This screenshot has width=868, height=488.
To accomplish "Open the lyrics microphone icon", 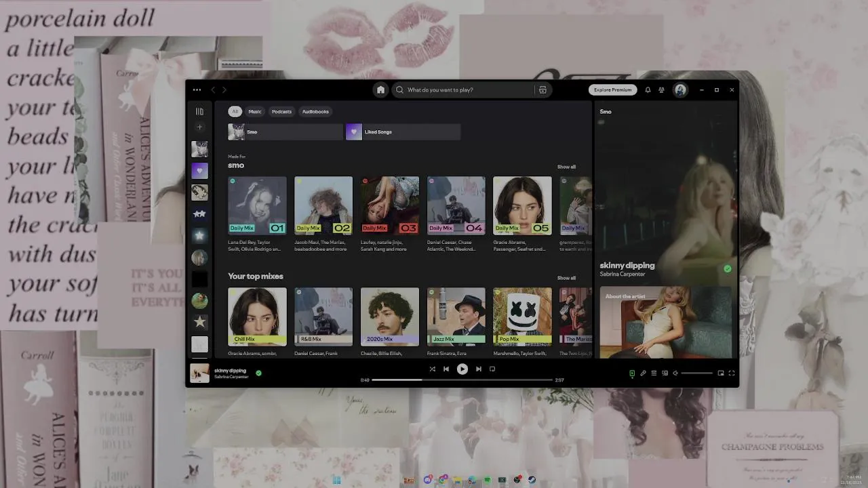I will pyautogui.click(x=643, y=373).
